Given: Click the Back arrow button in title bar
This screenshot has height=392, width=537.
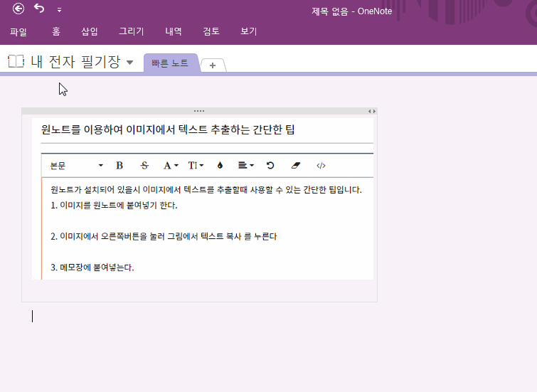Looking at the screenshot, I should coord(18,9).
